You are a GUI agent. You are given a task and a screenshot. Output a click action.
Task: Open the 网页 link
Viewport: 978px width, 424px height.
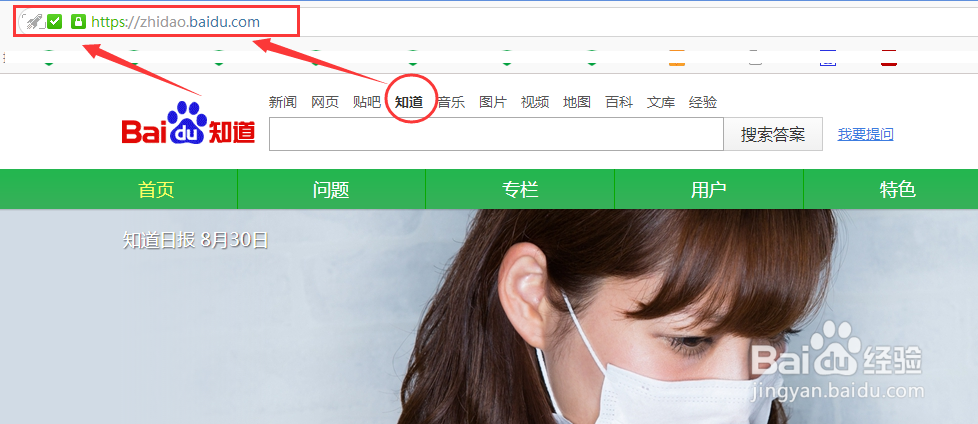click(x=325, y=102)
